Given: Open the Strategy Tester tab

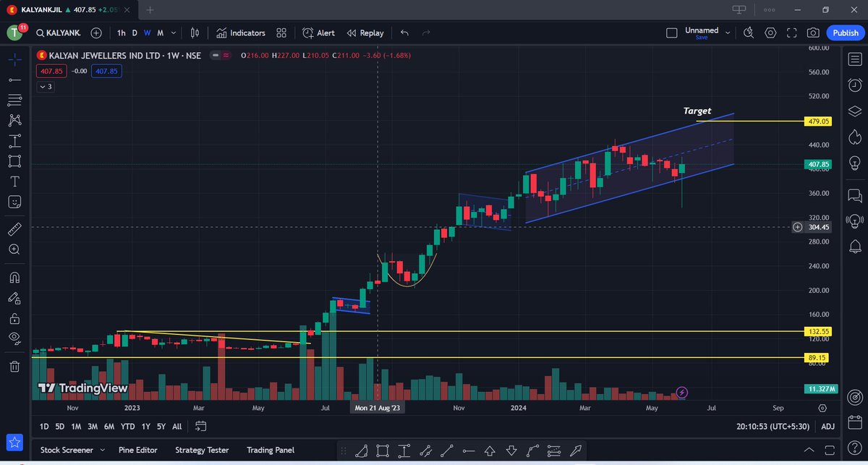Looking at the screenshot, I should [202, 450].
